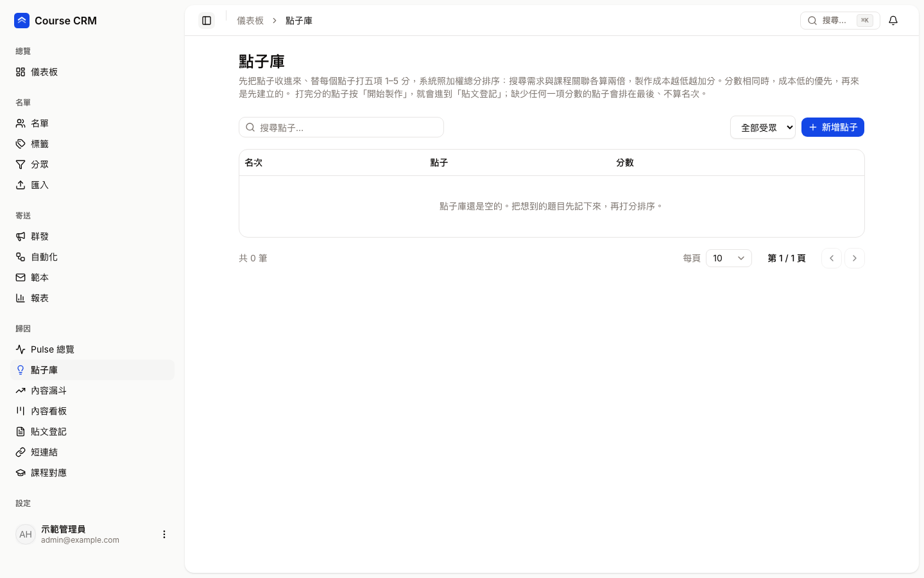Screen dimensions: 924x578
Task: Click the 歸因 section label
Action: pos(23,329)
